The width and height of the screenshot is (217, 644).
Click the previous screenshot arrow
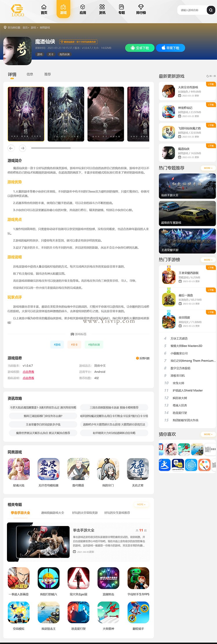[11, 148]
